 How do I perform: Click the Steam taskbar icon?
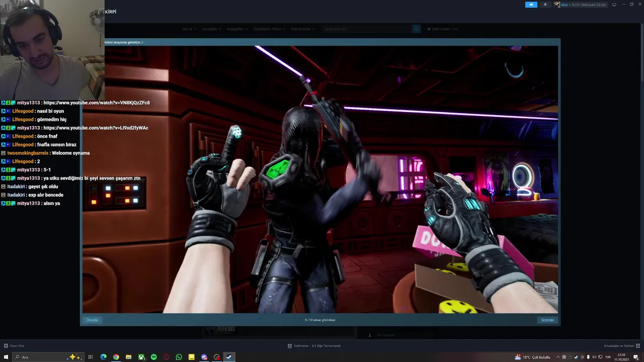click(x=229, y=357)
